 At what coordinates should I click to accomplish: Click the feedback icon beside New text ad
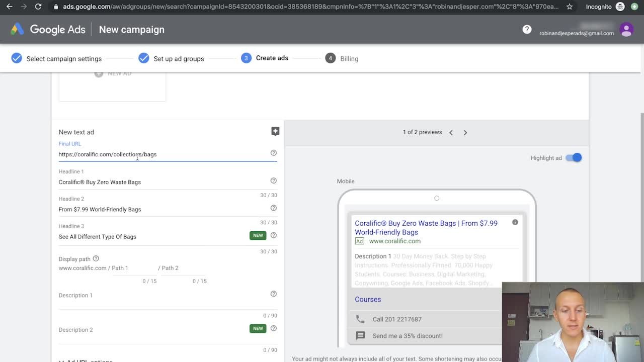[275, 131]
